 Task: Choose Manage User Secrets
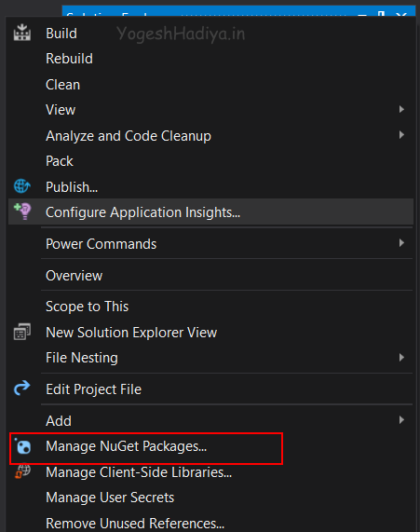pos(210,498)
